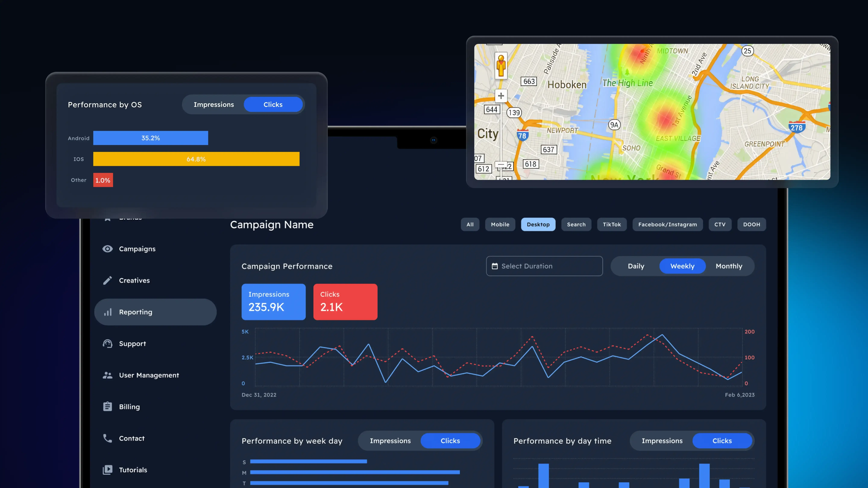
Task: Click the Campaign Performance title
Action: click(x=287, y=266)
